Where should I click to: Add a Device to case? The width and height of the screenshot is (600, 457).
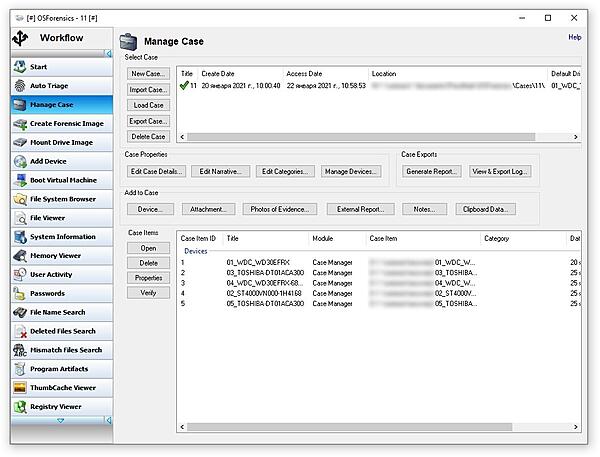coord(150,209)
